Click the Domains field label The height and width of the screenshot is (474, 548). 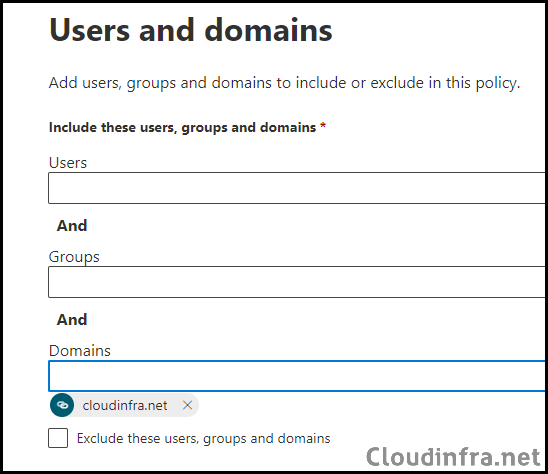tap(80, 351)
